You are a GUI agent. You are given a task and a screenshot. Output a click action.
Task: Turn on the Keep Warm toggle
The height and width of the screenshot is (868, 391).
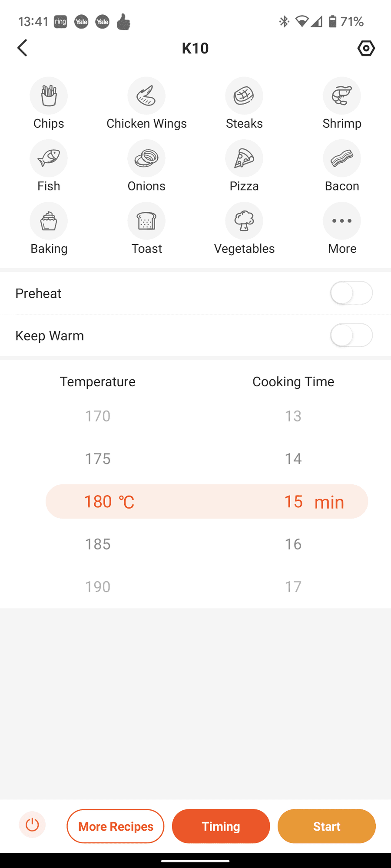tap(351, 335)
